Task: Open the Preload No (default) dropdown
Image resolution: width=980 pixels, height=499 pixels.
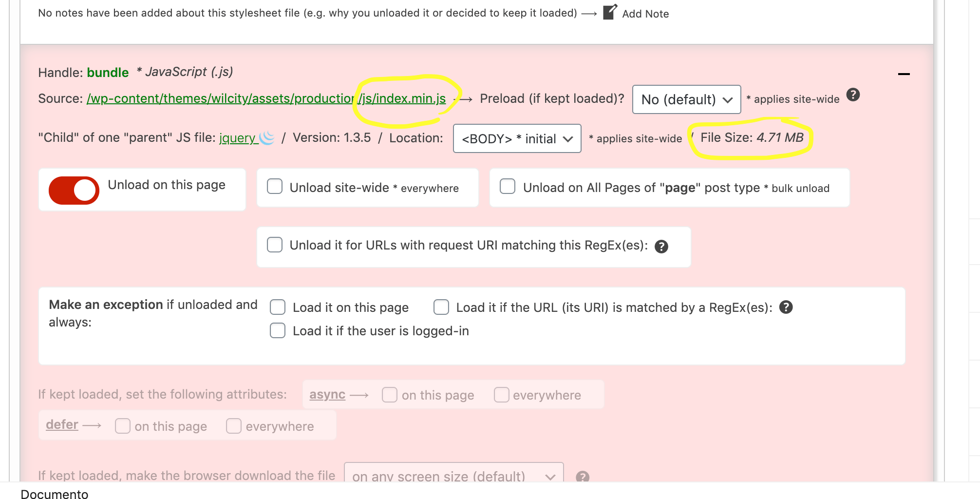Action: tap(686, 99)
